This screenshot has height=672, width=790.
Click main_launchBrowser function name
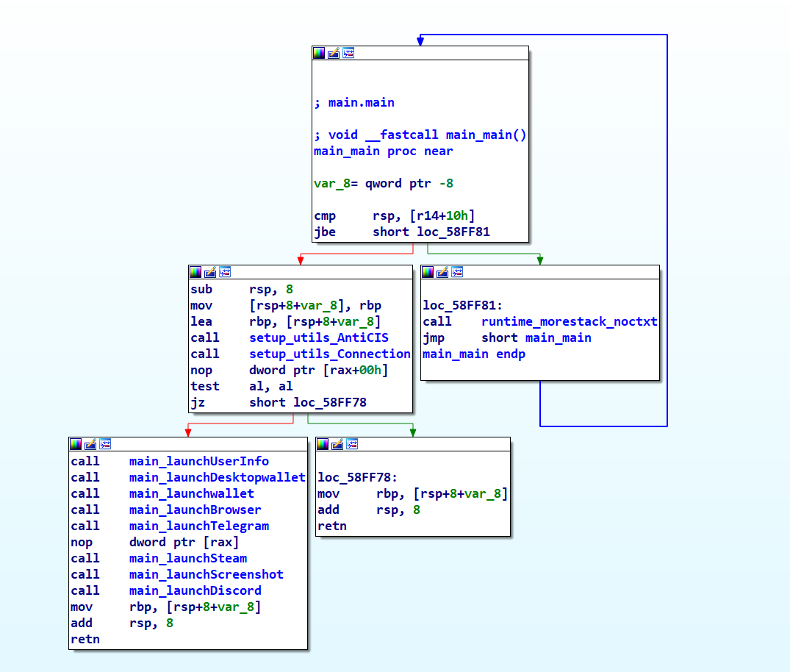pyautogui.click(x=195, y=510)
